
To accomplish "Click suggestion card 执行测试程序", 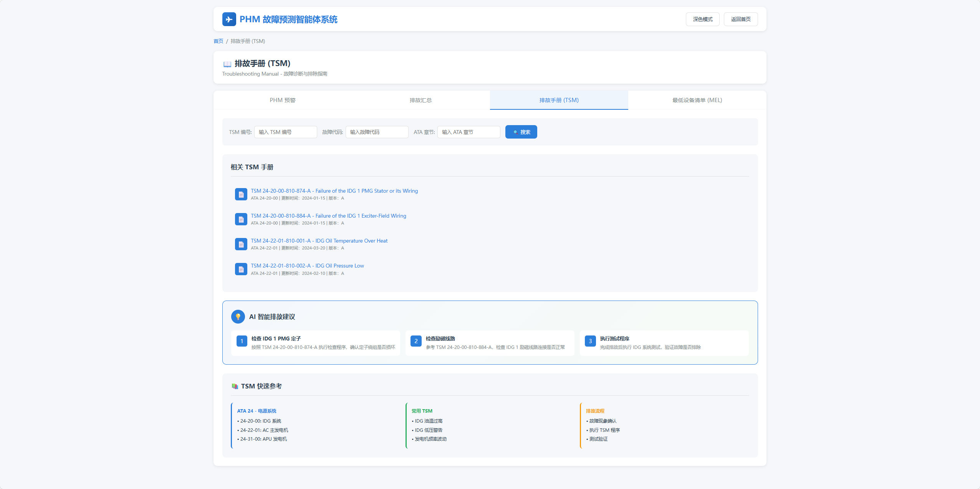I will coord(664,343).
